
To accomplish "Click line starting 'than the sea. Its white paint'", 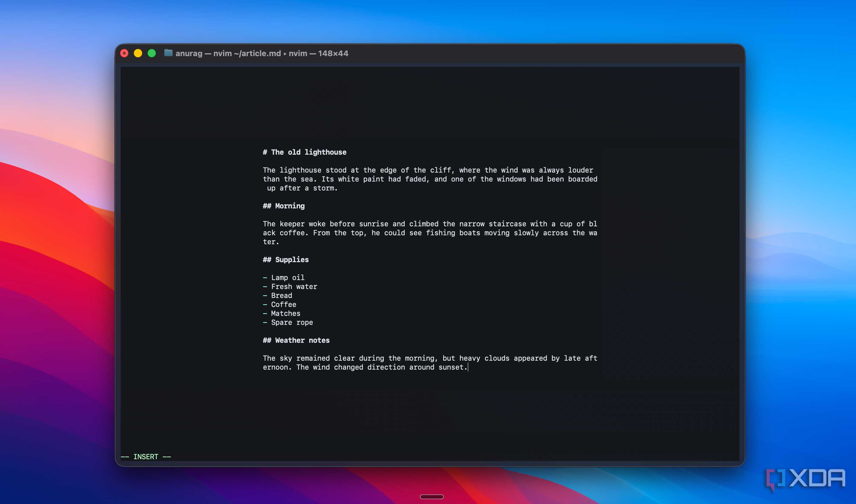I will [x=430, y=179].
